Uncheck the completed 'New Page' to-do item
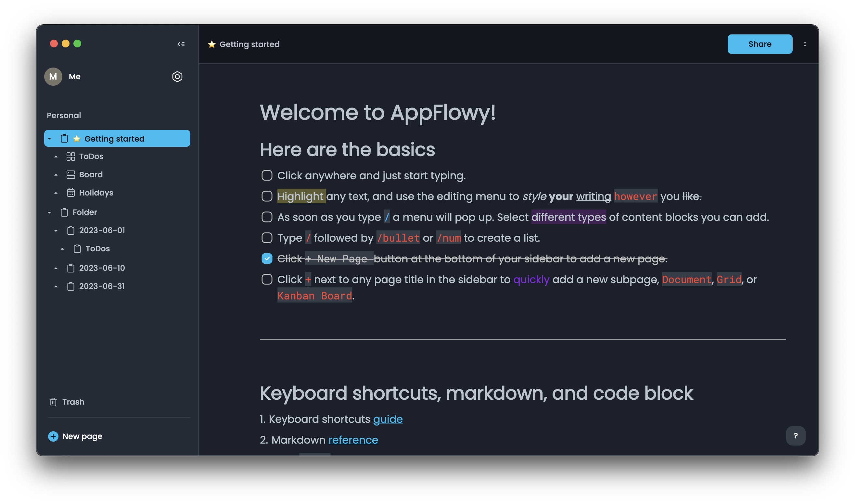The width and height of the screenshot is (855, 504). [x=267, y=258]
